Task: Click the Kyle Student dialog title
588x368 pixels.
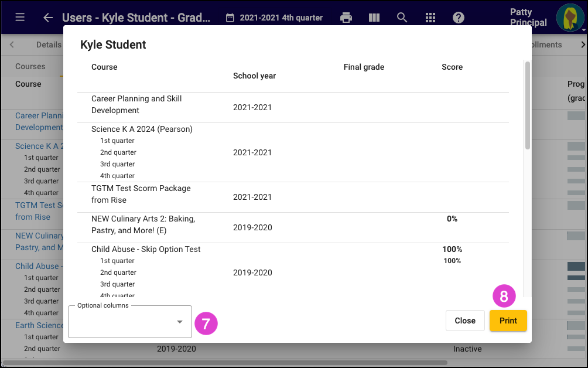Action: point(113,45)
